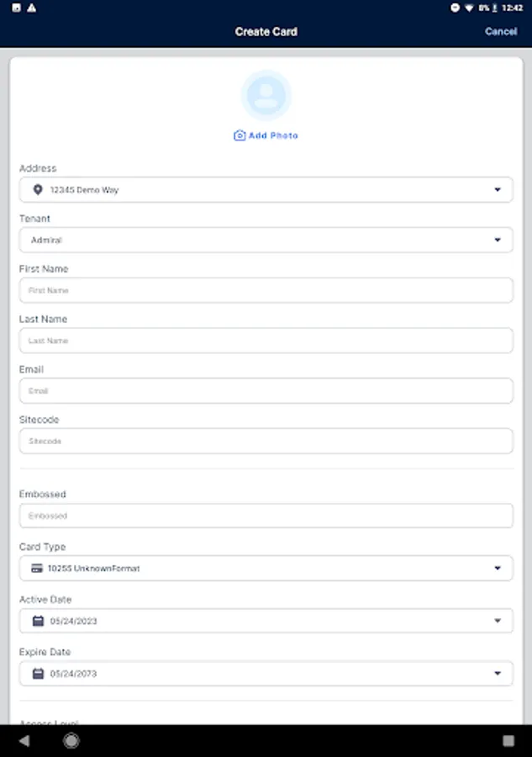Click the calendar icon in Expire Date
The width and height of the screenshot is (532, 757).
pyautogui.click(x=37, y=674)
